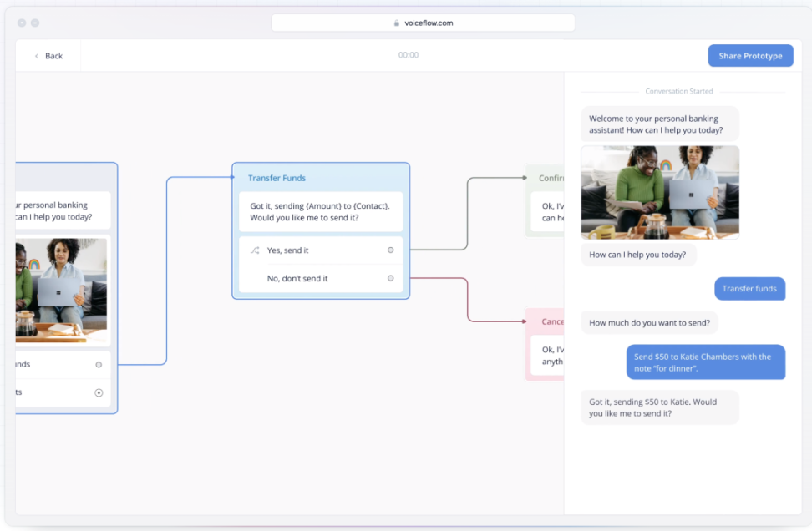The width and height of the screenshot is (812, 531).
Task: Click the 00:00 prototype timer
Action: [x=409, y=55]
